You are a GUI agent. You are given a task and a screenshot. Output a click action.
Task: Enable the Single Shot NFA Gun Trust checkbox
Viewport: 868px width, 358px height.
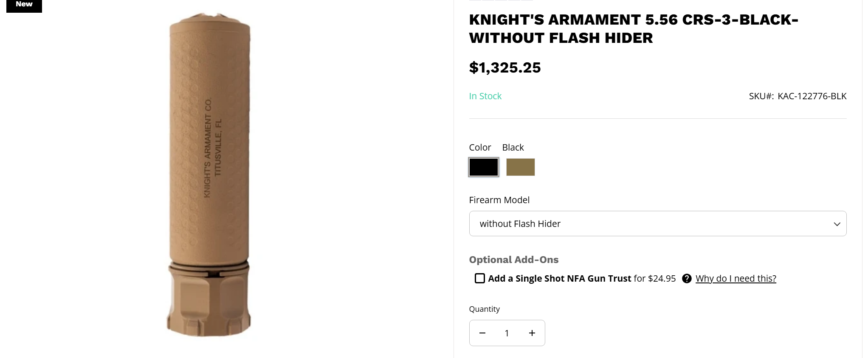pos(479,278)
